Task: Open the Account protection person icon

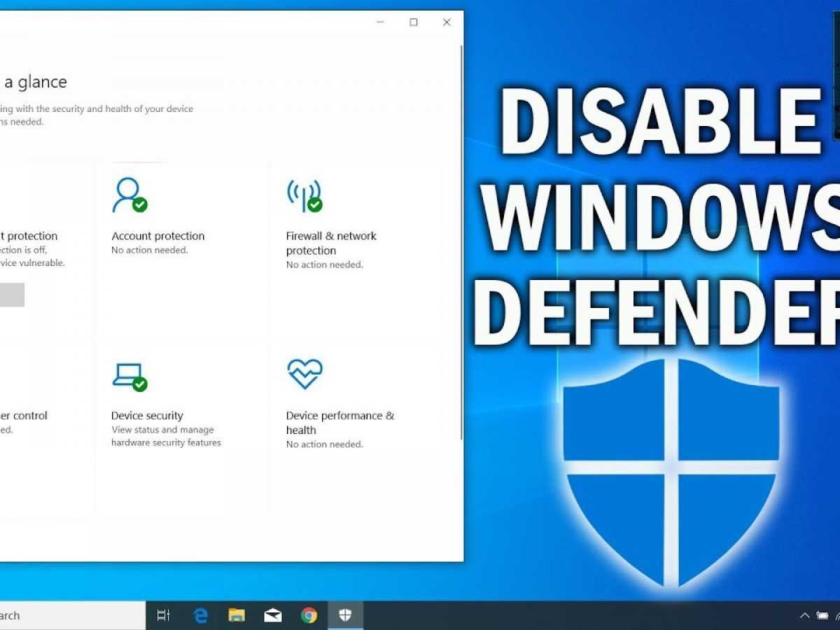Action: click(x=129, y=195)
